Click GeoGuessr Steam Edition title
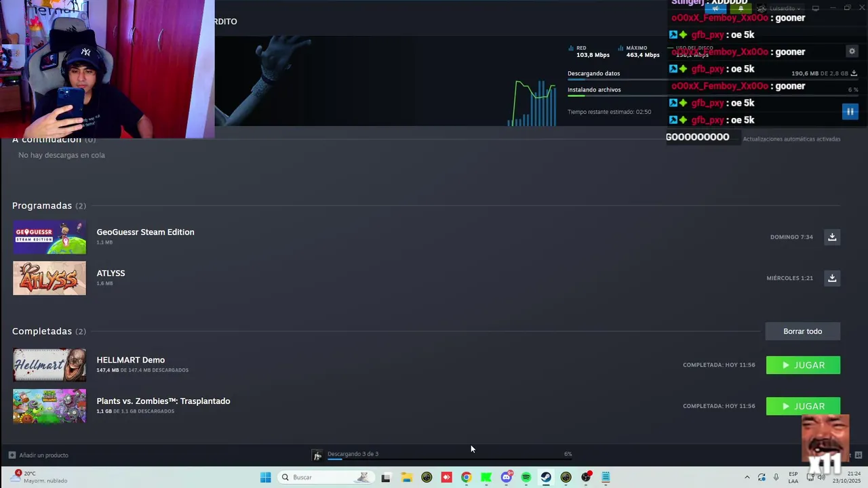 click(x=145, y=232)
